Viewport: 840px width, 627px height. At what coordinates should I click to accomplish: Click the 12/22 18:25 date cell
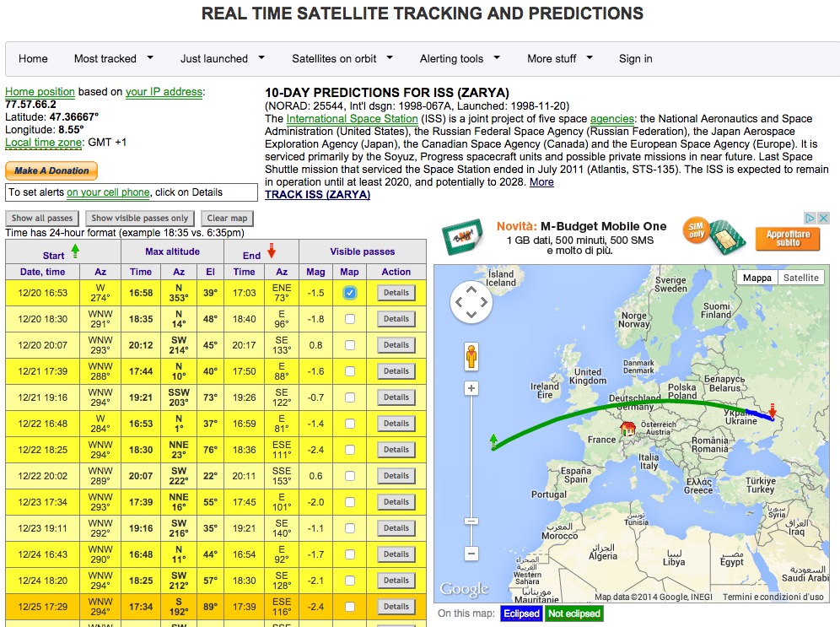pos(43,450)
